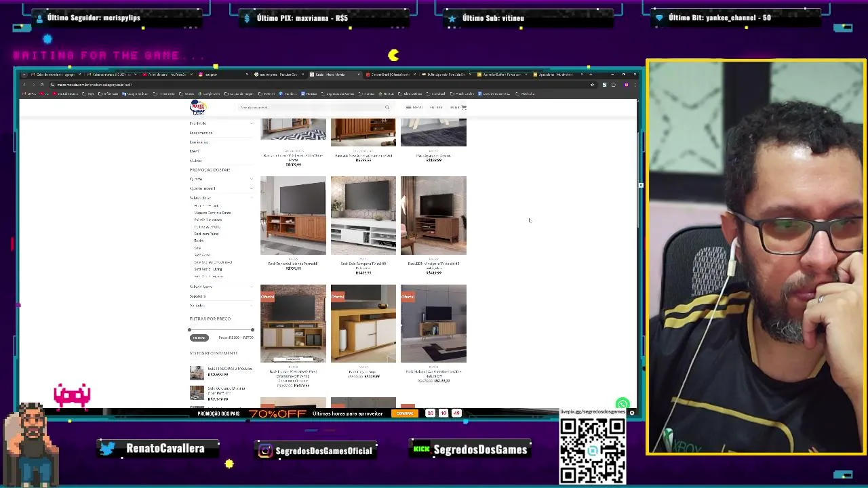This screenshot has height=488, width=868.
Task: Click the 70%OFF promo banner text
Action: (x=277, y=413)
